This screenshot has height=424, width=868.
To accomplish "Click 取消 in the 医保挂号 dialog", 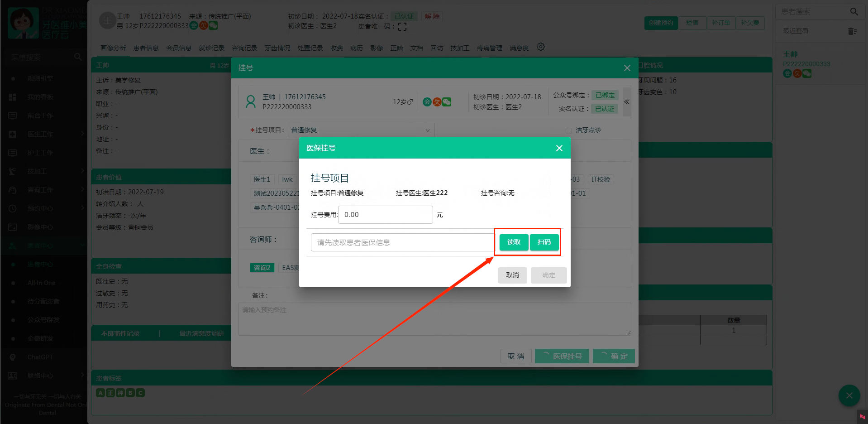I will coord(512,275).
